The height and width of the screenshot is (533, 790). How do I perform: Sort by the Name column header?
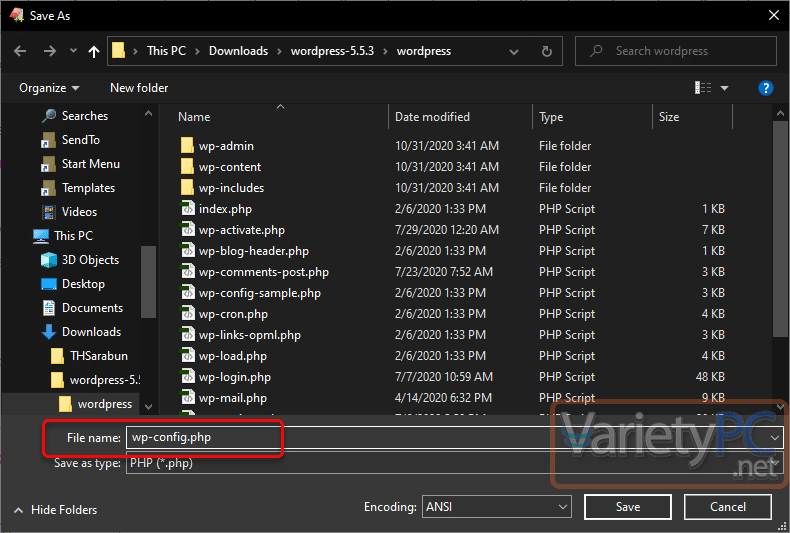coord(194,117)
